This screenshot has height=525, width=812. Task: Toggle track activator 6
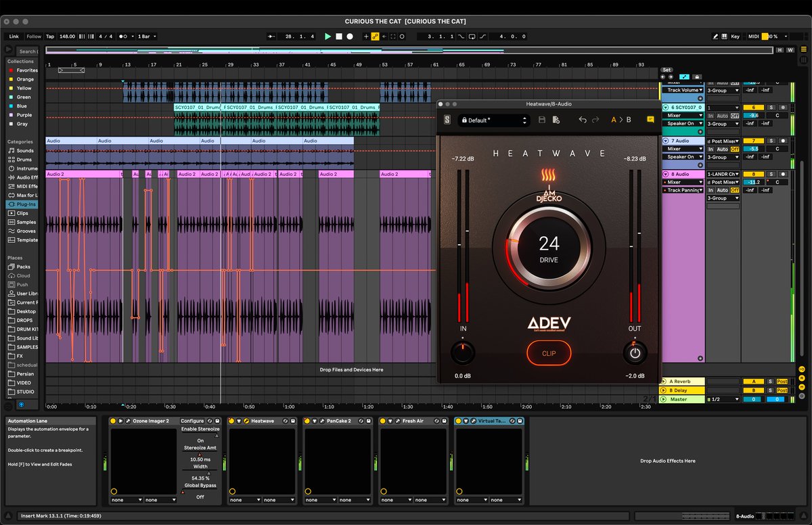[x=753, y=108]
